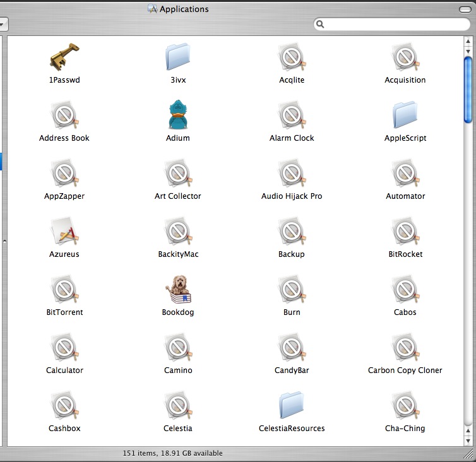Select the Backup application icon

[292, 231]
